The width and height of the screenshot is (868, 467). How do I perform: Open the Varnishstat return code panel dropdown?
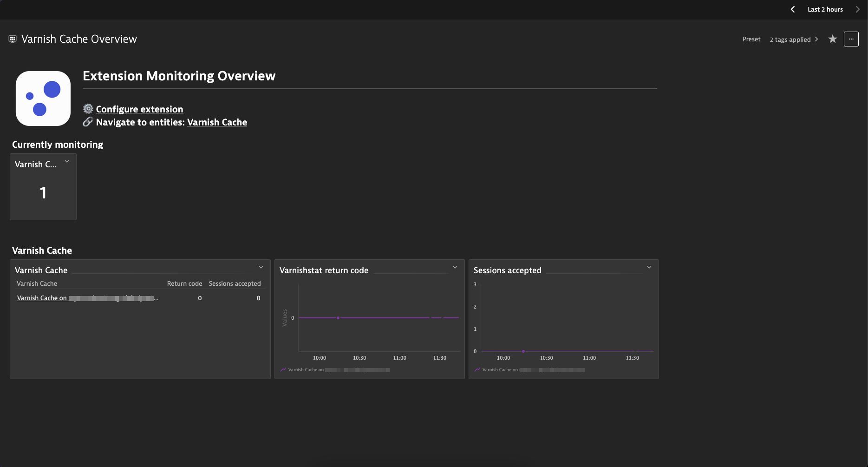[x=455, y=267]
